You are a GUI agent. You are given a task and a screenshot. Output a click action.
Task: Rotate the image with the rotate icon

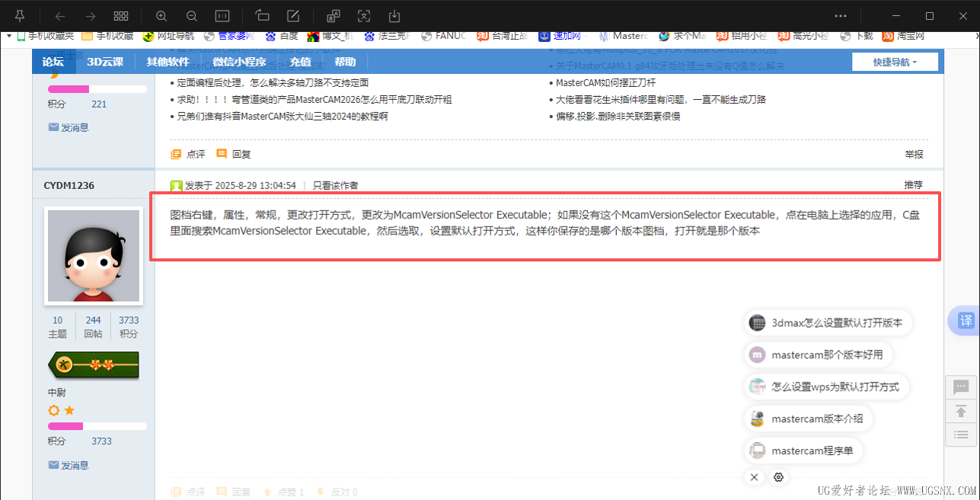[263, 15]
